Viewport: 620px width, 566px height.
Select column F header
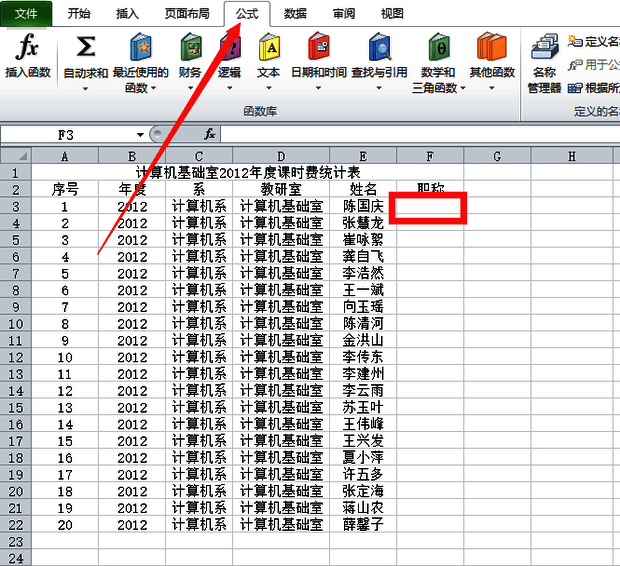[430, 156]
